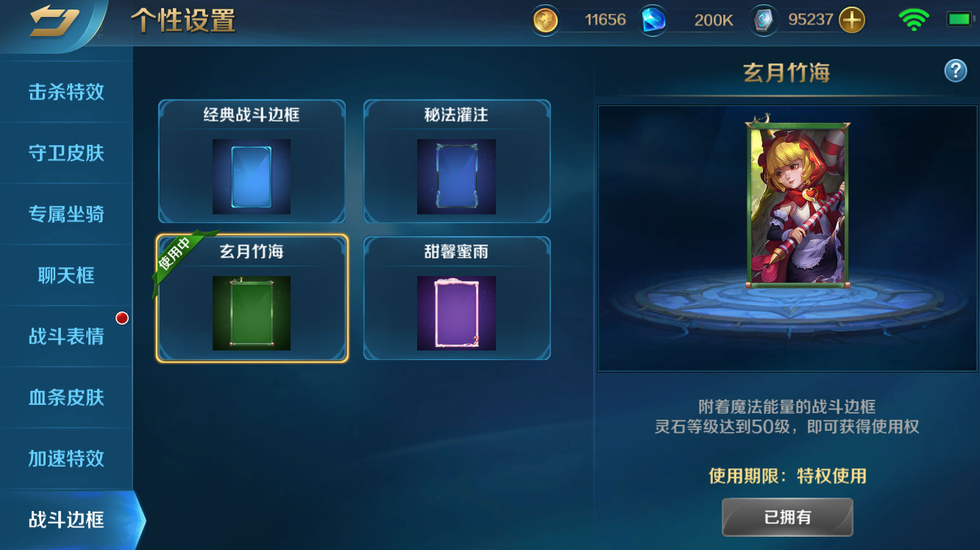The image size is (980, 550).
Task: Click the 已拥有 button
Action: point(787,517)
